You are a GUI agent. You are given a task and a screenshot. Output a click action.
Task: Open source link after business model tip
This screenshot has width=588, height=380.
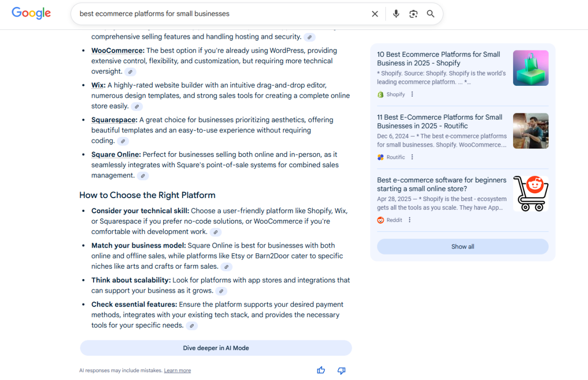226,267
